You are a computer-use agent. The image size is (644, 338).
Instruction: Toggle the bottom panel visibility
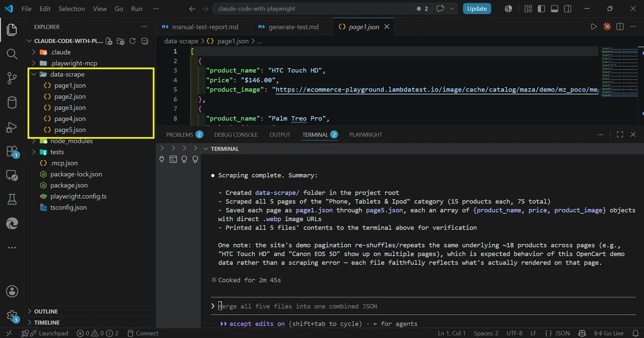554,8
